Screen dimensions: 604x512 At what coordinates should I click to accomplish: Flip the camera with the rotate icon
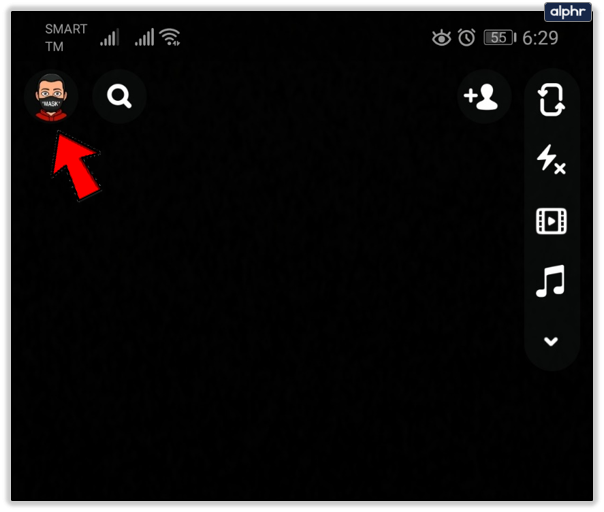pos(551,100)
